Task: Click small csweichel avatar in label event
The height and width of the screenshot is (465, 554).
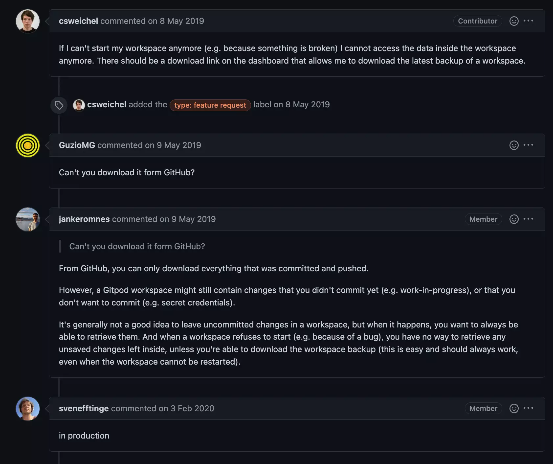Action: 78,105
